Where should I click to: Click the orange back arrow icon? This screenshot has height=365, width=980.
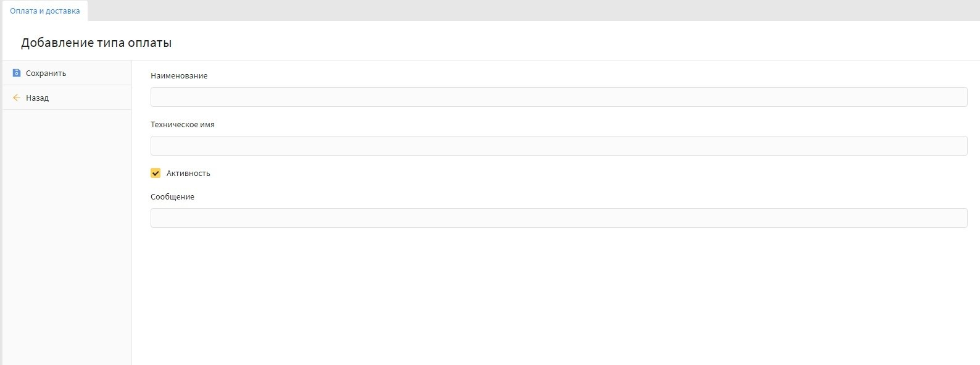click(x=17, y=98)
